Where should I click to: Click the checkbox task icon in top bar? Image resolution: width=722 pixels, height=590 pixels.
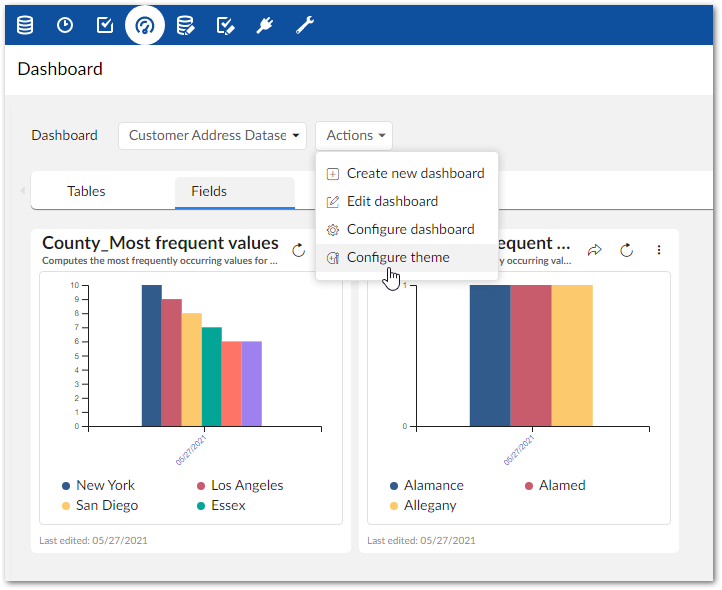click(105, 25)
